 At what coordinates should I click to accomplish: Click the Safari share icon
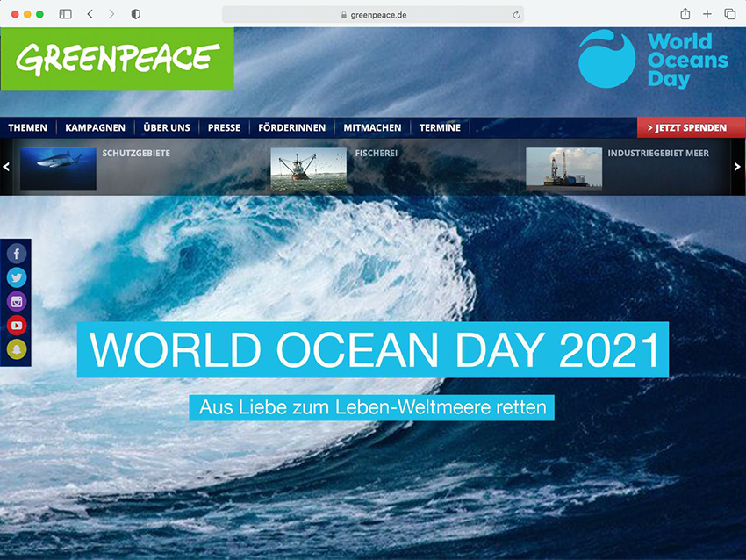(685, 14)
